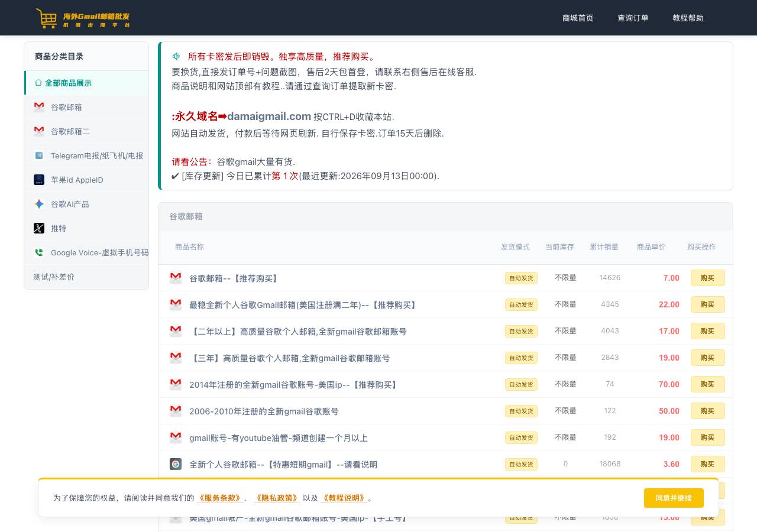
Task: Open 查询订单 in the top navigation
Action: tap(633, 18)
